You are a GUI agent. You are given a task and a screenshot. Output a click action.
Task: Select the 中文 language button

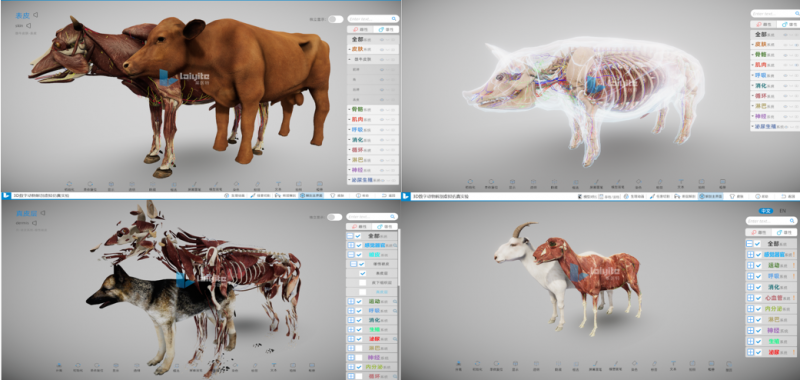click(x=765, y=211)
